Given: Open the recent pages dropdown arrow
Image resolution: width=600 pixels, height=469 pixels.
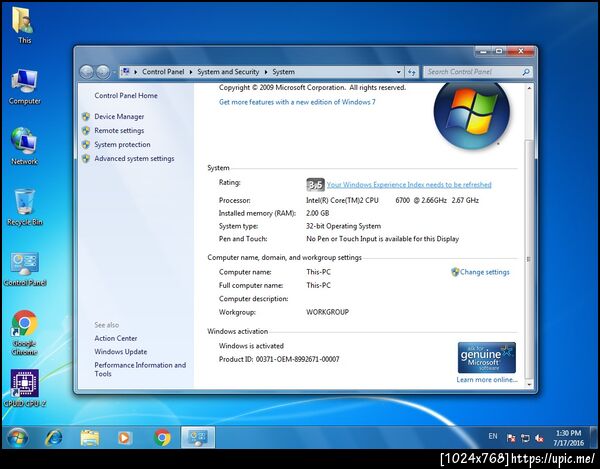Looking at the screenshot, I should click(114, 72).
